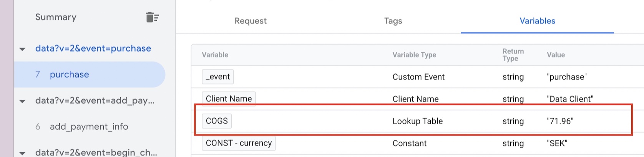The image size is (644, 157).
Task: Open the add_payment_info event number 6
Action: pyautogui.click(x=89, y=127)
